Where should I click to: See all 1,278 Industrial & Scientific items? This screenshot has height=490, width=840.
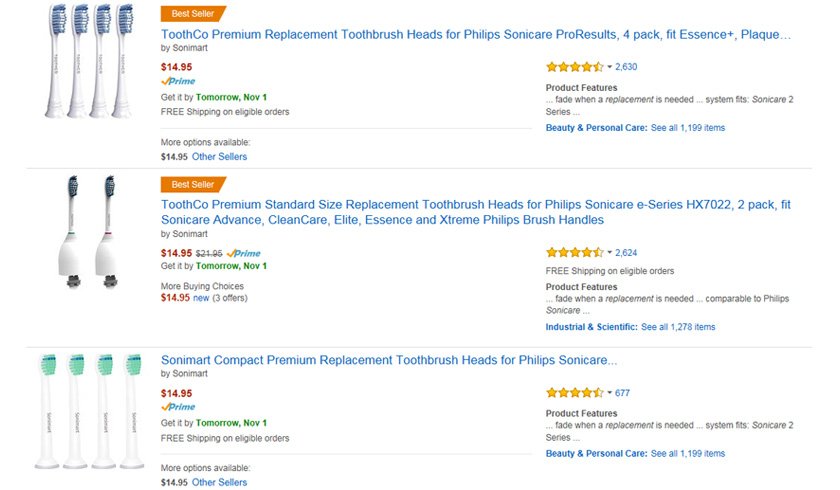tap(678, 327)
